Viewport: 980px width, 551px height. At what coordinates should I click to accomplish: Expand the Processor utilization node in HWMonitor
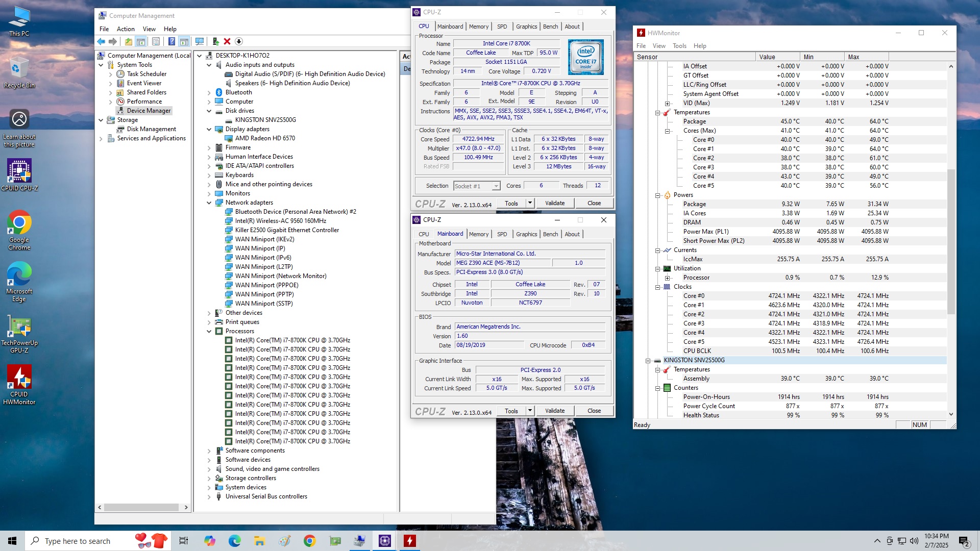click(667, 278)
